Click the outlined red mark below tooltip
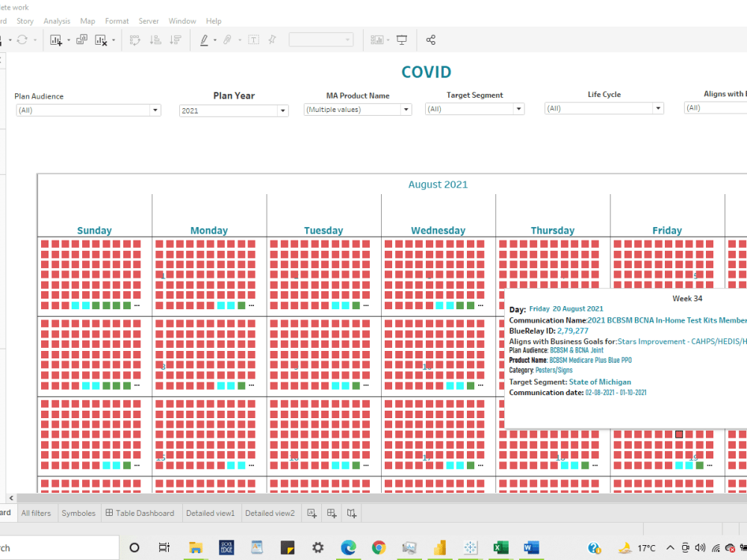The width and height of the screenshot is (747, 560). (679, 435)
